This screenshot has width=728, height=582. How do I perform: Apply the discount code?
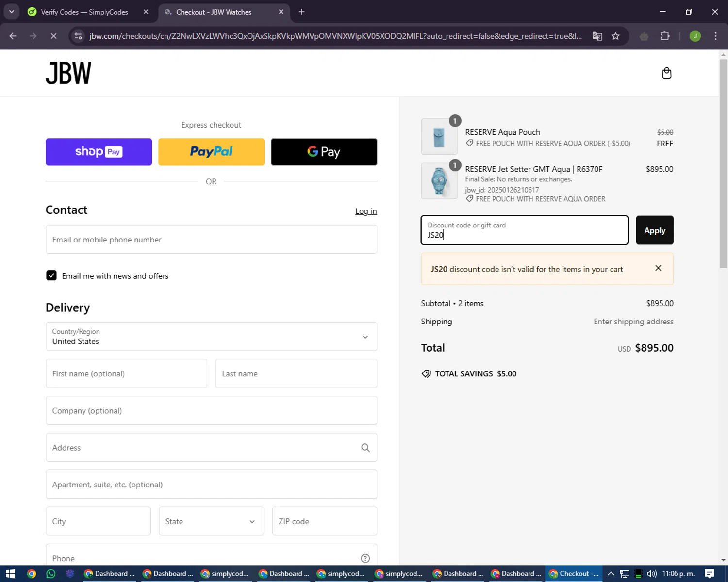(x=654, y=230)
